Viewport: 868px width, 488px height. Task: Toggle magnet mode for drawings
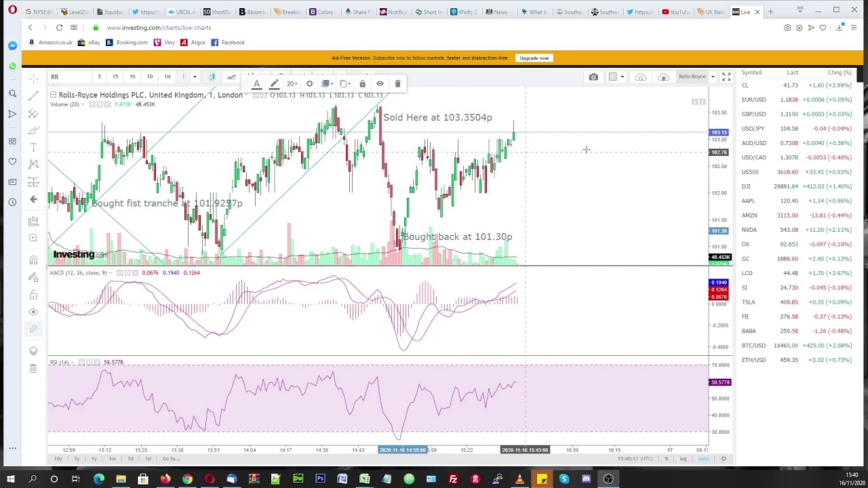[x=33, y=260]
